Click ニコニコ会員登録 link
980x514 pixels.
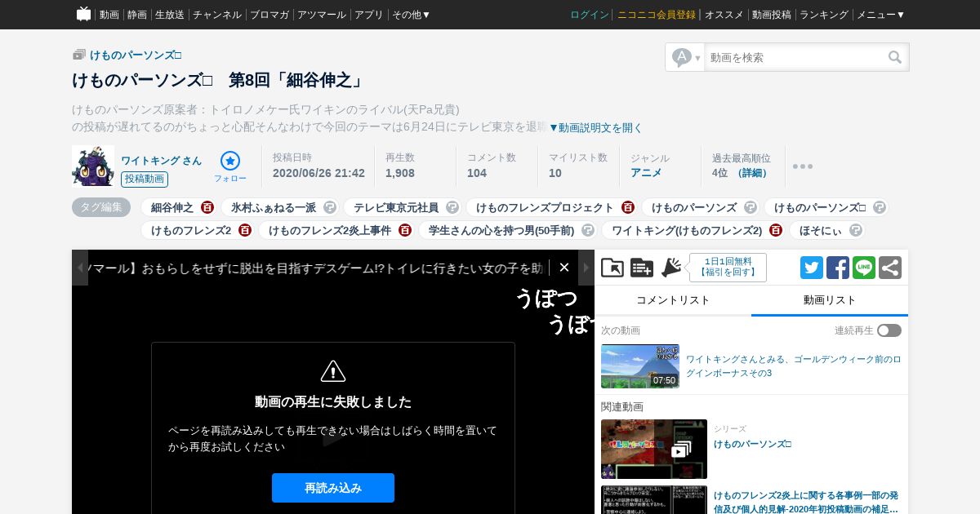coord(657,15)
